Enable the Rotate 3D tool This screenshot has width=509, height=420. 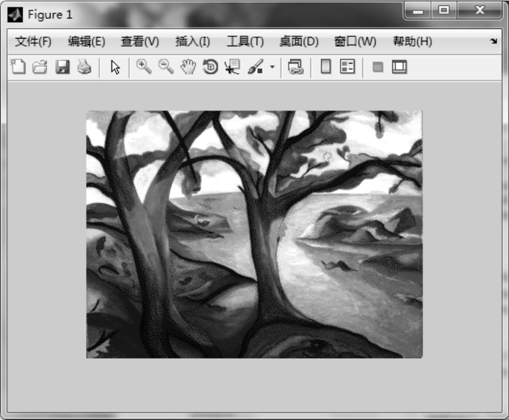coord(210,67)
